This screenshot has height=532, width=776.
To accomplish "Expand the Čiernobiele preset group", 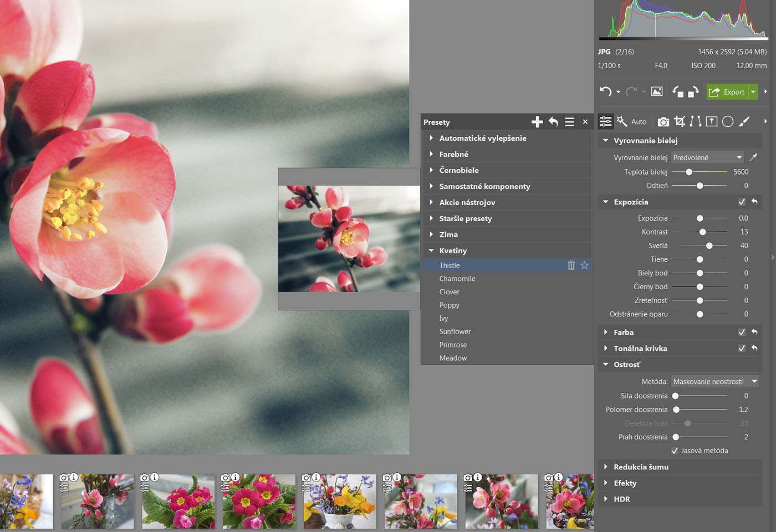I will [431, 170].
